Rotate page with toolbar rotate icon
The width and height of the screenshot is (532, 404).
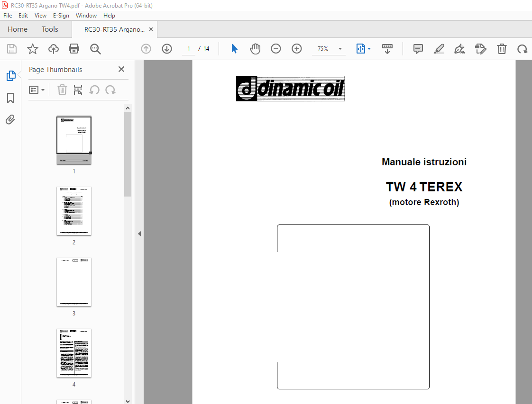pos(522,49)
